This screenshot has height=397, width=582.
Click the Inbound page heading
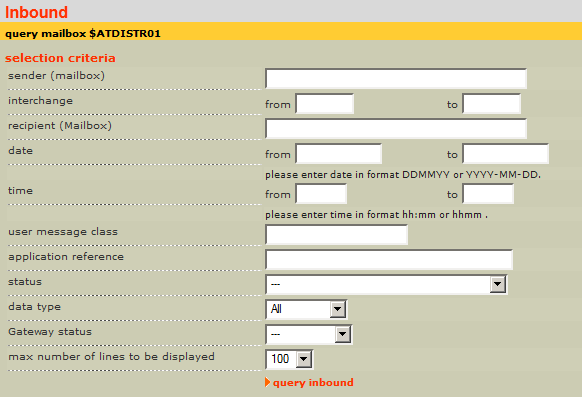[36, 12]
